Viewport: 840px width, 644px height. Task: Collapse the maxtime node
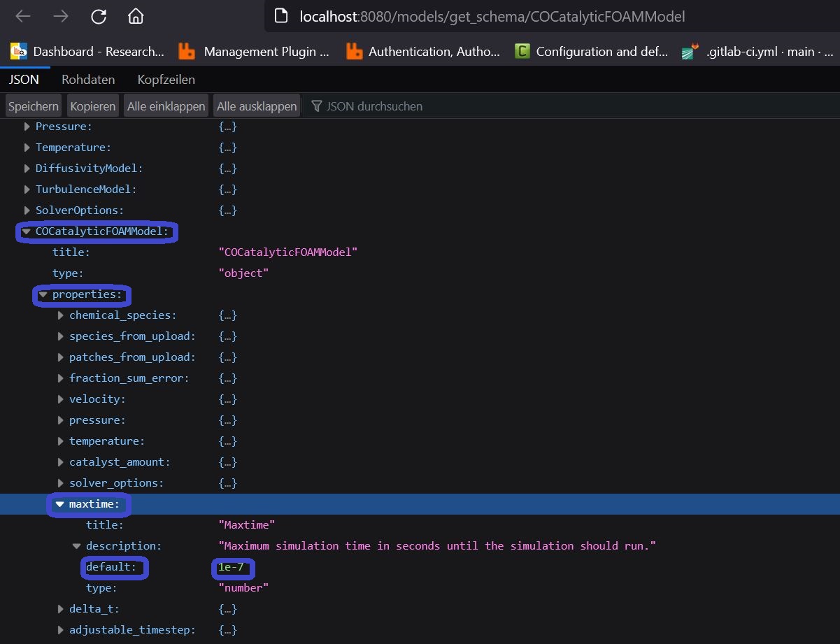(x=60, y=504)
